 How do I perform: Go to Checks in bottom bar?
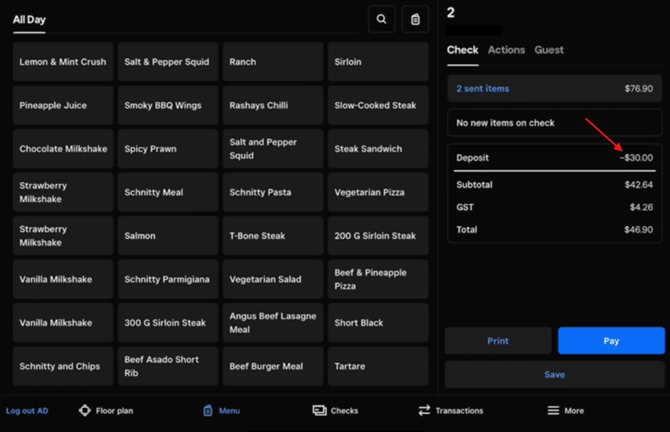tap(335, 410)
